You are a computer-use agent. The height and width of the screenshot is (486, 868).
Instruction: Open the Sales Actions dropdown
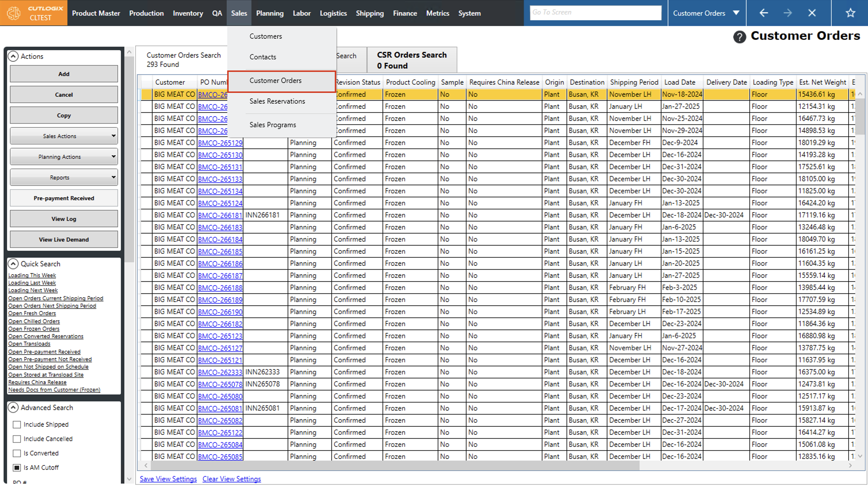[64, 136]
